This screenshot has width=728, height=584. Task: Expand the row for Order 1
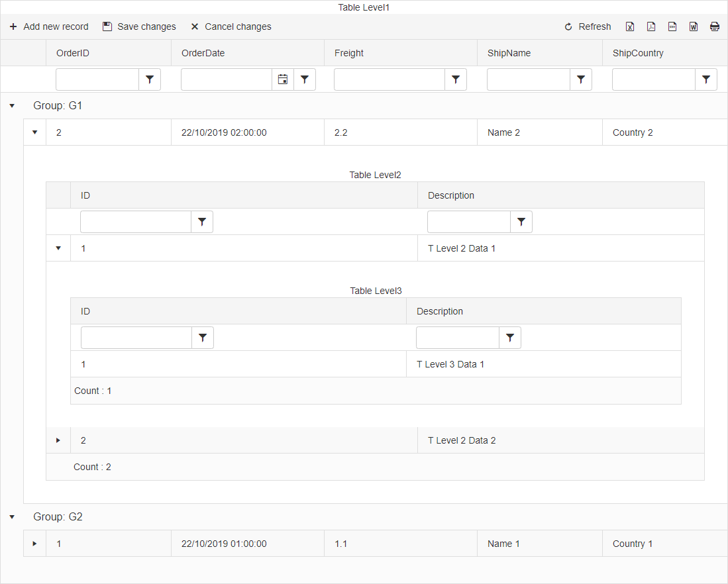click(34, 543)
